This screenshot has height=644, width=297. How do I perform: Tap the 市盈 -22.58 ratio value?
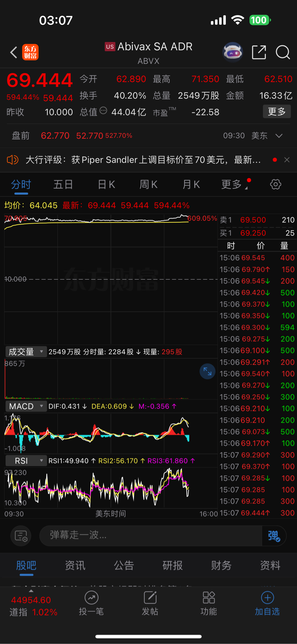pos(205,112)
